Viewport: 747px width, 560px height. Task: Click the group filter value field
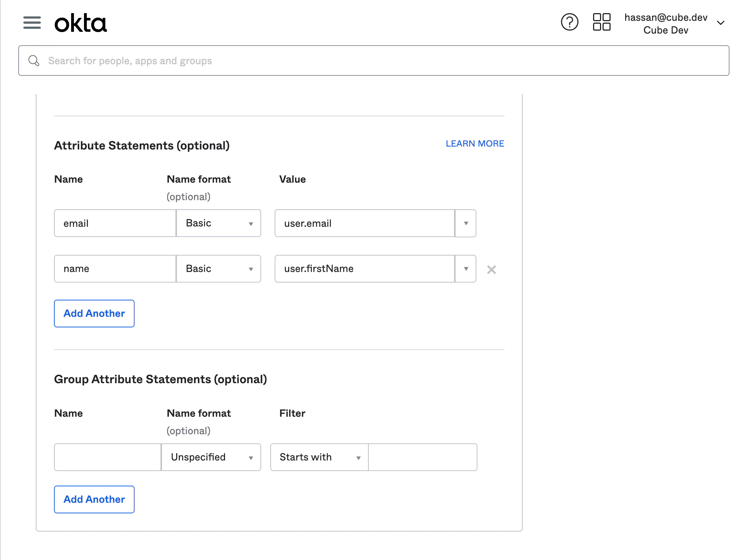[x=422, y=457]
